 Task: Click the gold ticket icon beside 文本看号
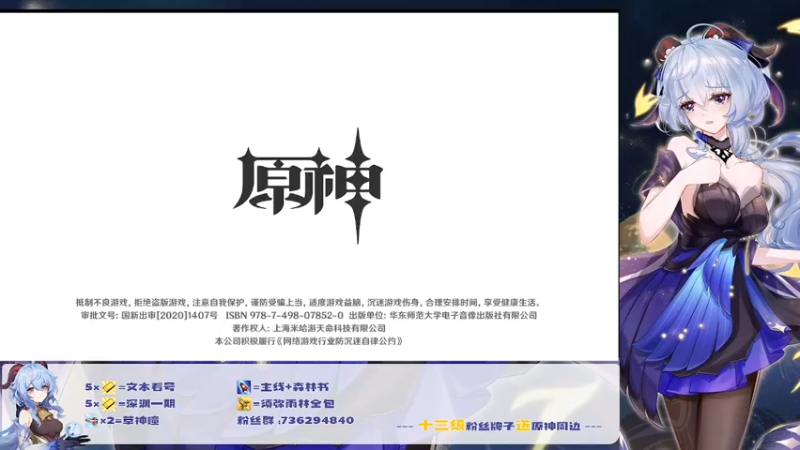(109, 387)
